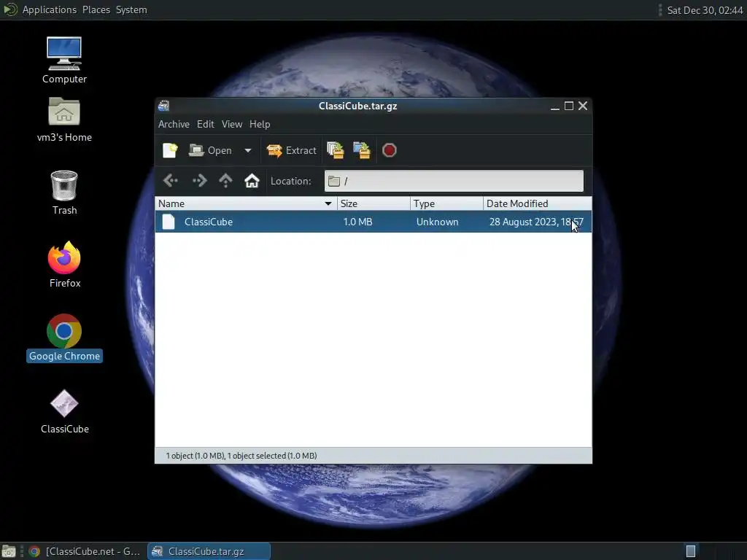Screen dimensions: 747x560
Task: Sort by the Date Modified column header
Action: click(x=538, y=204)
